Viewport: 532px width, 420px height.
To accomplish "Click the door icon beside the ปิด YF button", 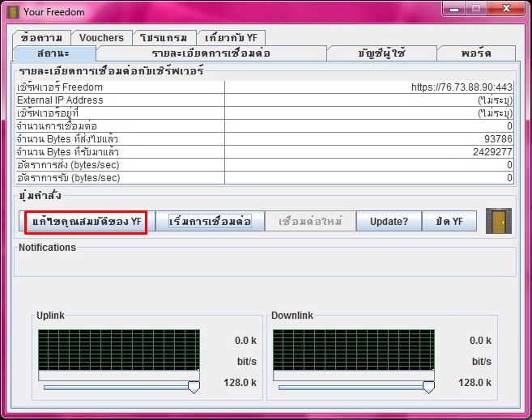I will tap(499, 221).
